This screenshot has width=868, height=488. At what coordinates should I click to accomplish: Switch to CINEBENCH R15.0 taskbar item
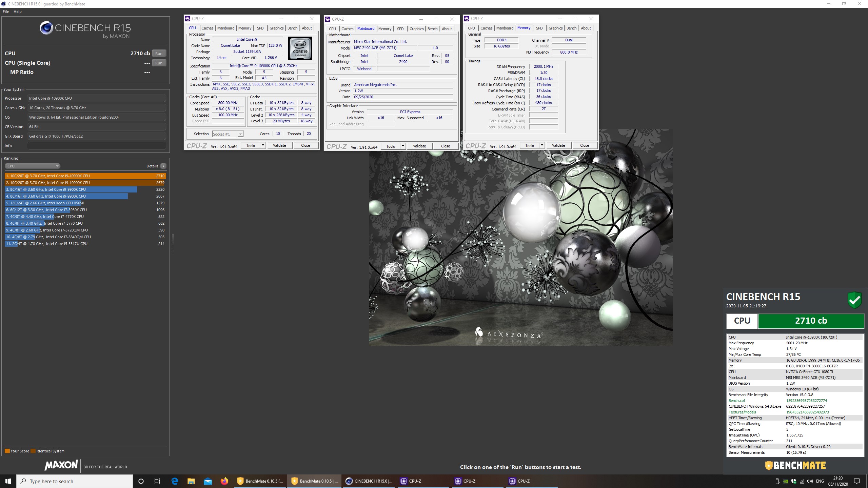(x=369, y=481)
